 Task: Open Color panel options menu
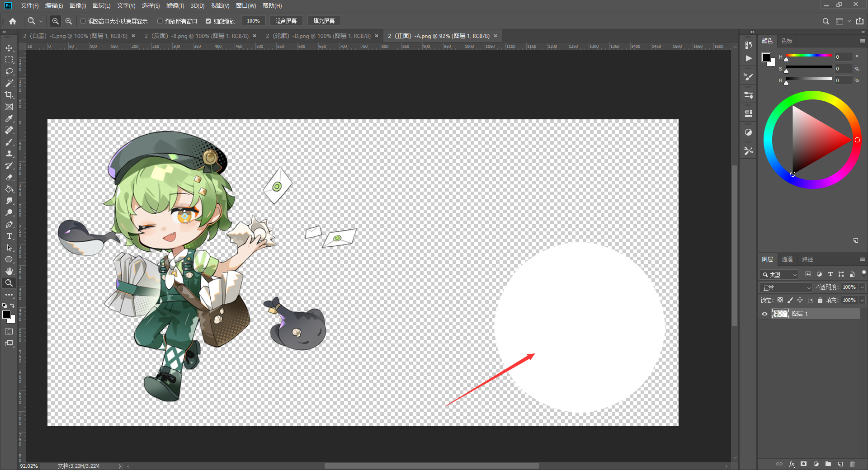[862, 41]
